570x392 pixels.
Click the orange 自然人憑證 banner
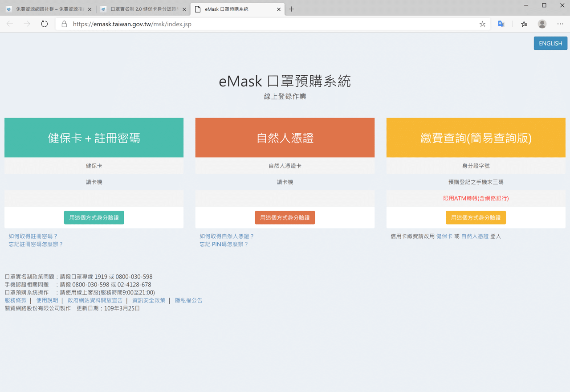click(x=285, y=138)
